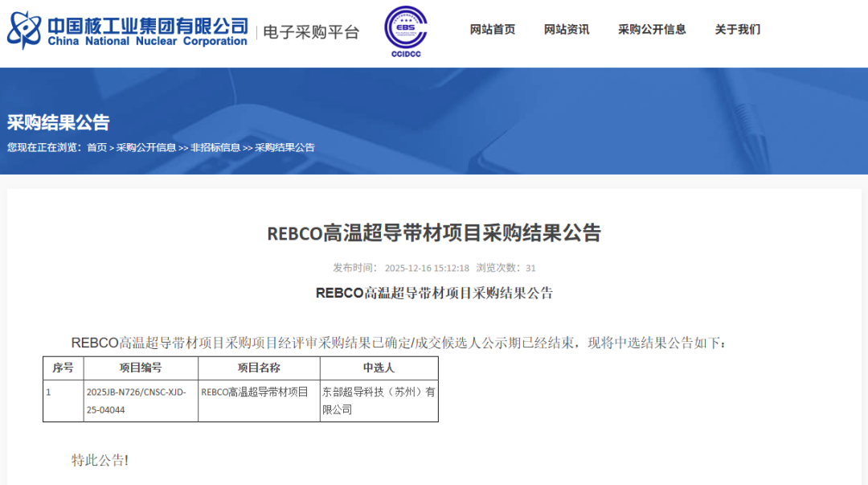Image resolution: width=868 pixels, height=485 pixels.
Task: Click the 采购公开信息 breadcrumb link
Action: point(146,147)
